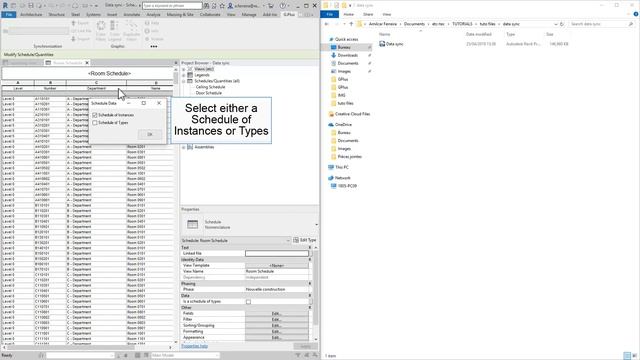Image resolution: width=640 pixels, height=360 pixels.
Task: Click the Edit Type button in Properties
Action: click(305, 240)
